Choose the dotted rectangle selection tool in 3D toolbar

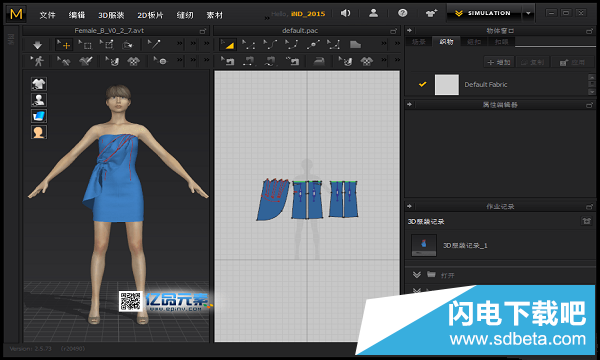click(x=85, y=45)
